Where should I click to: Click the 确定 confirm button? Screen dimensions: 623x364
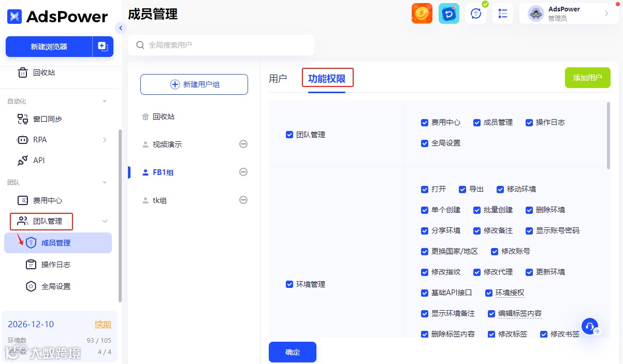[293, 352]
